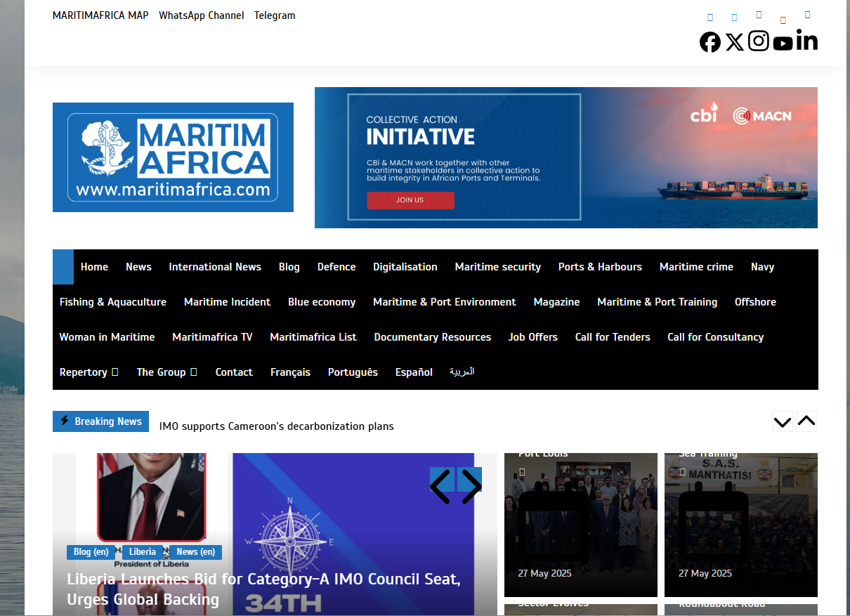The width and height of the screenshot is (850, 616).
Task: Open the X (Twitter) social icon
Action: pos(734,42)
